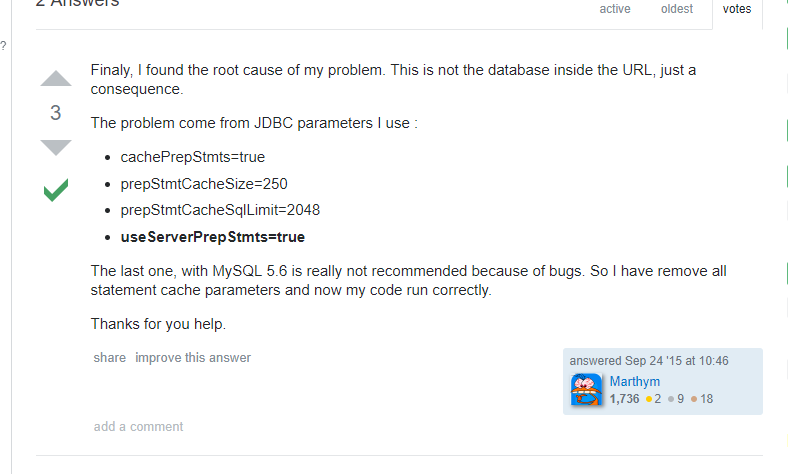Click the 2 Answers heading

pyautogui.click(x=77, y=4)
